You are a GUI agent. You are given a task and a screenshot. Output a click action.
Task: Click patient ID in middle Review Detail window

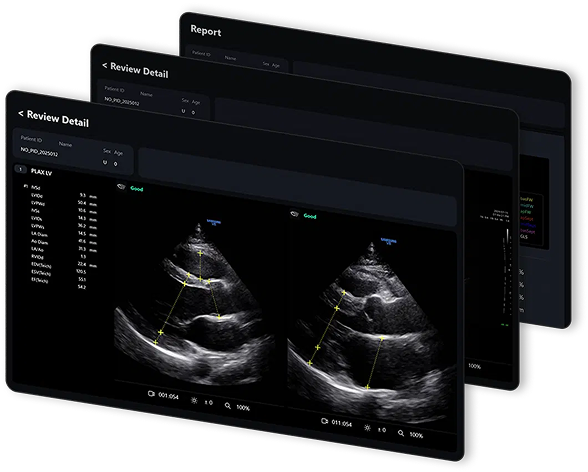pos(122,101)
